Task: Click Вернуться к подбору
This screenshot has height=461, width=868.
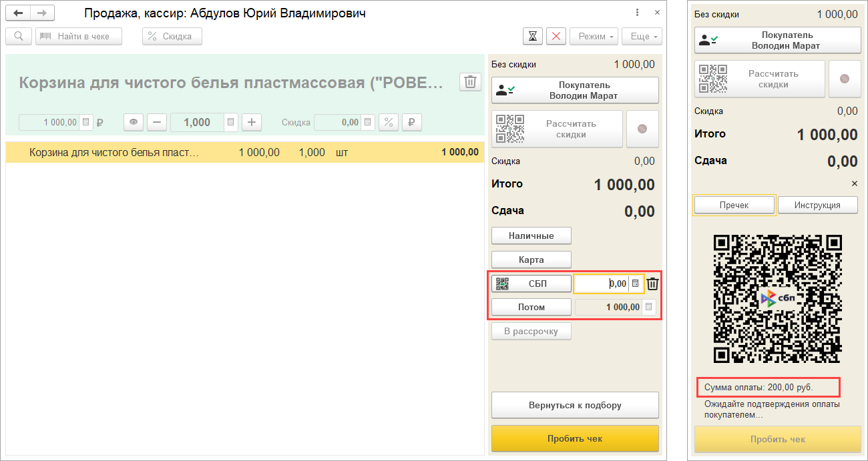Action: [575, 405]
